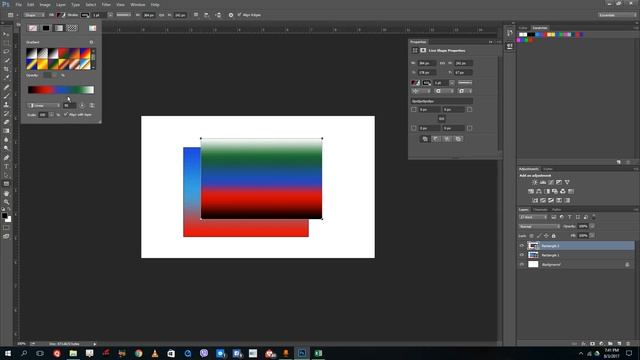The height and width of the screenshot is (360, 640).
Task: Select the first gradient preset thumbnail
Action: pyautogui.click(x=31, y=53)
